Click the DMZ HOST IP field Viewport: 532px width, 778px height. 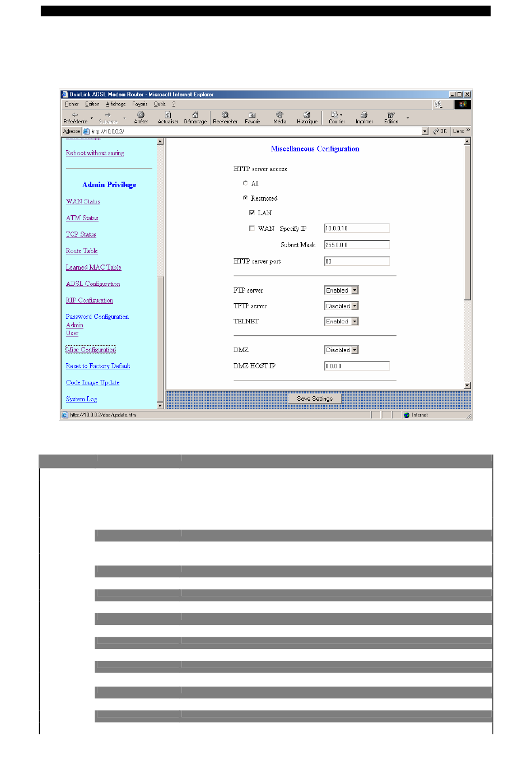point(357,366)
